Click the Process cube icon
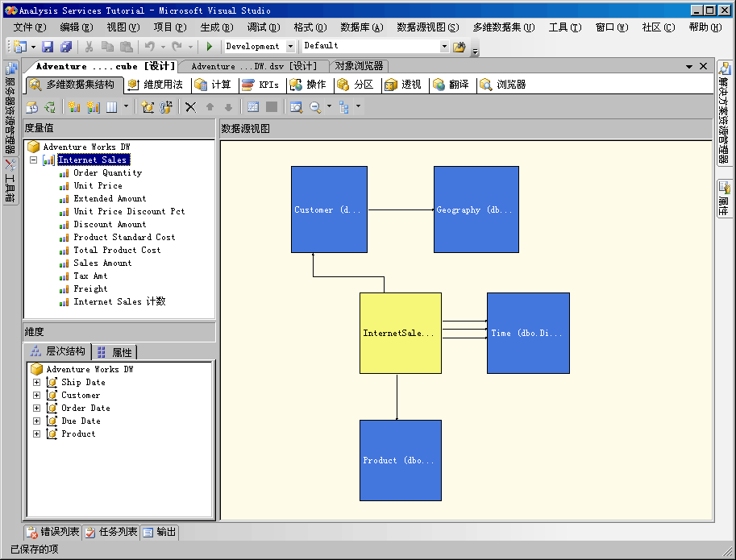Image resolution: width=736 pixels, height=560 pixels. click(x=32, y=106)
